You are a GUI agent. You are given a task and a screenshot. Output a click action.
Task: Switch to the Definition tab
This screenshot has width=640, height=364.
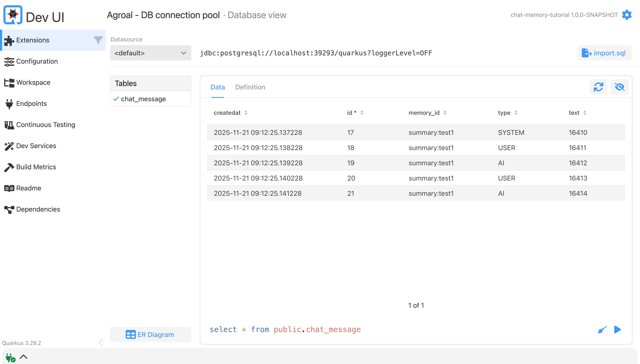click(250, 87)
